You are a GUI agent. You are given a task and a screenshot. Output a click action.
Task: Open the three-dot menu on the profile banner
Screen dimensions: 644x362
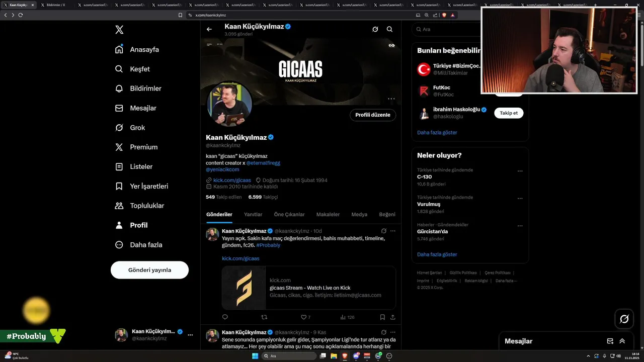(391, 99)
